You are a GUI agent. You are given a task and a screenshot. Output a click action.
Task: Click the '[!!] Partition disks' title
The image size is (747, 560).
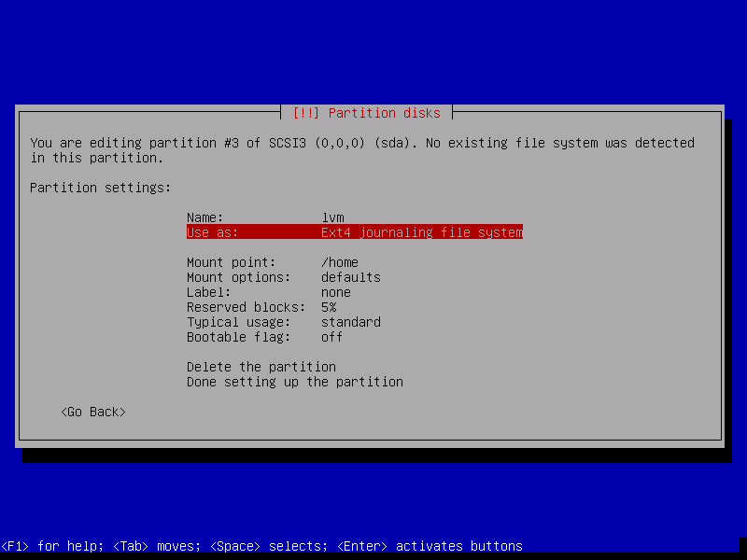(366, 113)
